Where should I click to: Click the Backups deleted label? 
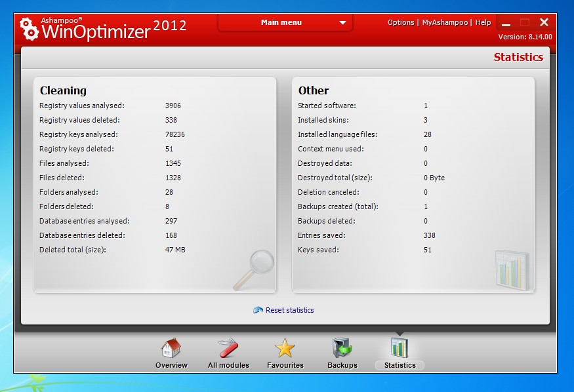click(327, 221)
